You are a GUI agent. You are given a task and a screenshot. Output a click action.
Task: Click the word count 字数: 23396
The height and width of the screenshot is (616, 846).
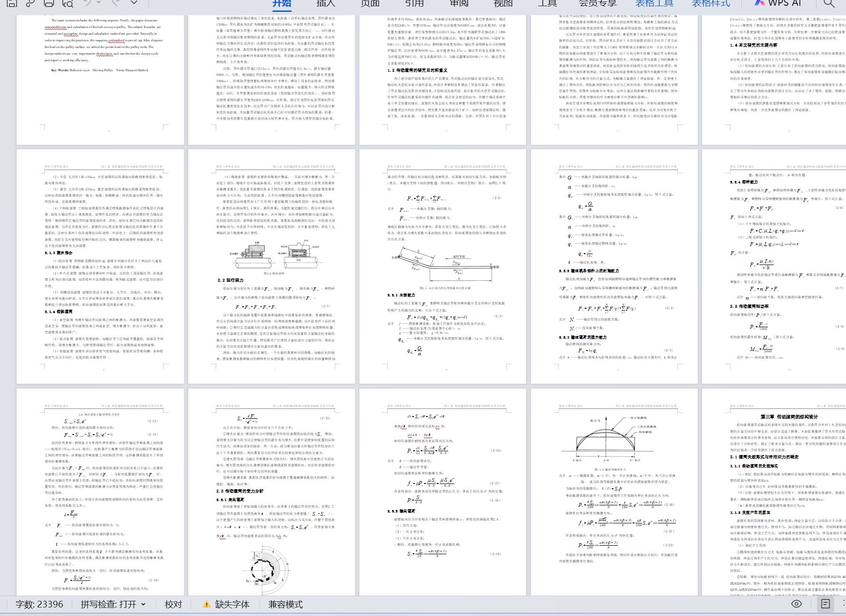[39, 604]
